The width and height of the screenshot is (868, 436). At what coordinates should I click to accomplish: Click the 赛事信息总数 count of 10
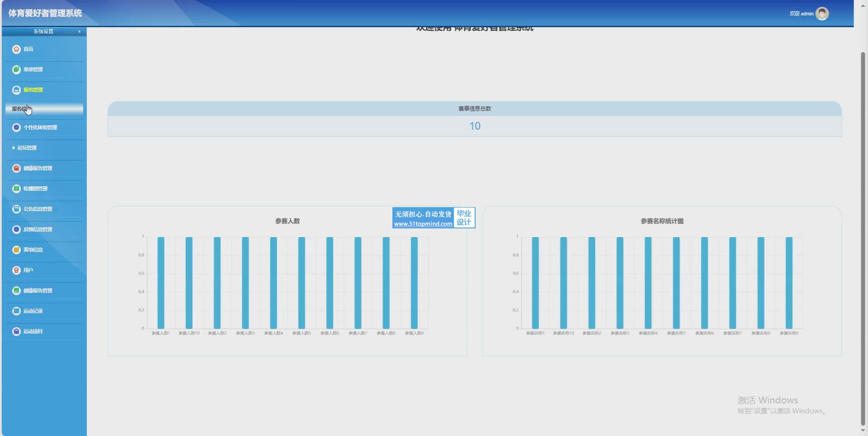click(x=475, y=126)
